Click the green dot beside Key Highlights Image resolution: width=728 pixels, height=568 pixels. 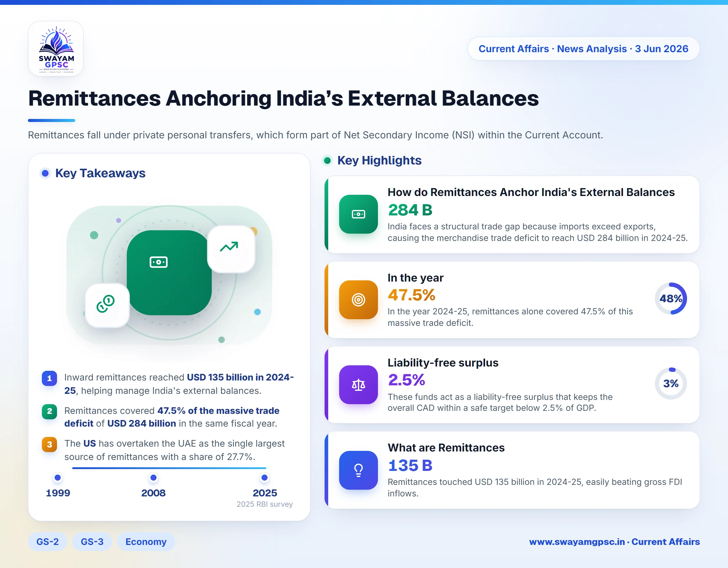click(x=327, y=161)
